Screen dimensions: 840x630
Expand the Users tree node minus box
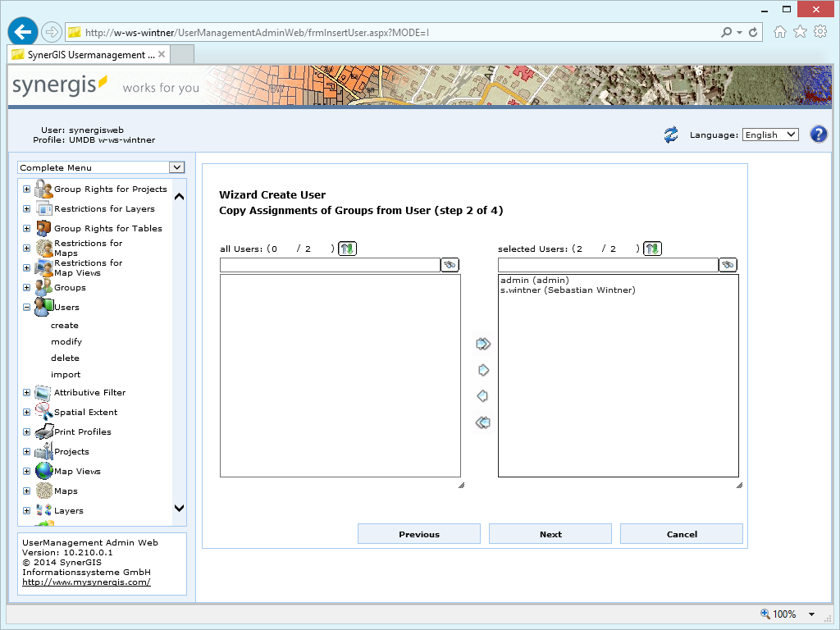[26, 307]
